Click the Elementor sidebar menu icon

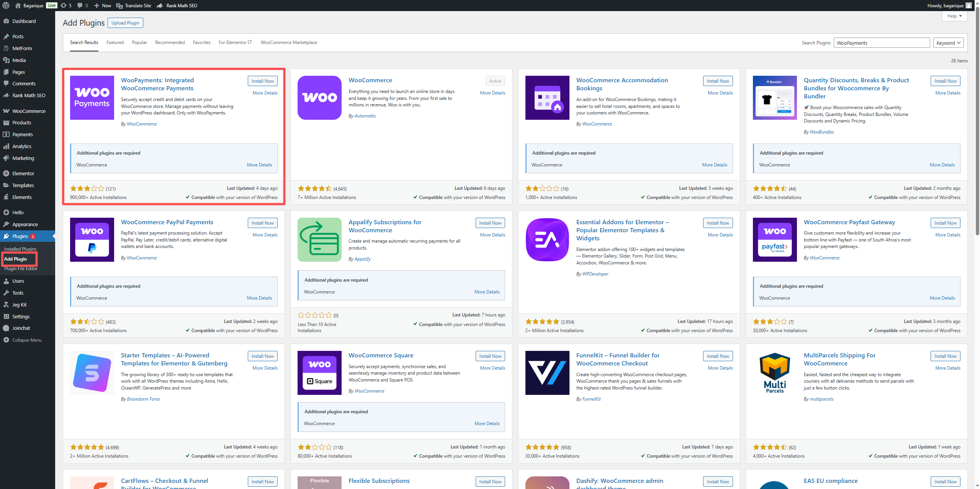pos(6,173)
